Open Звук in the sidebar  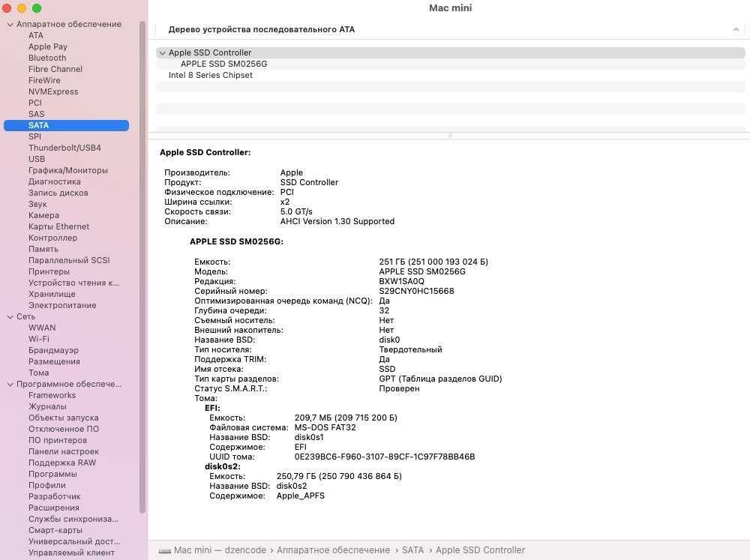(37, 204)
